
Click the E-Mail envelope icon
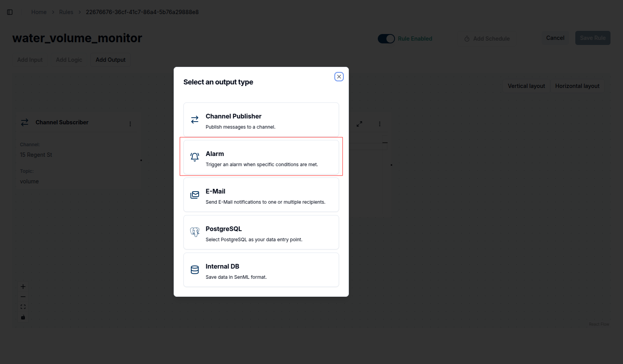point(195,195)
